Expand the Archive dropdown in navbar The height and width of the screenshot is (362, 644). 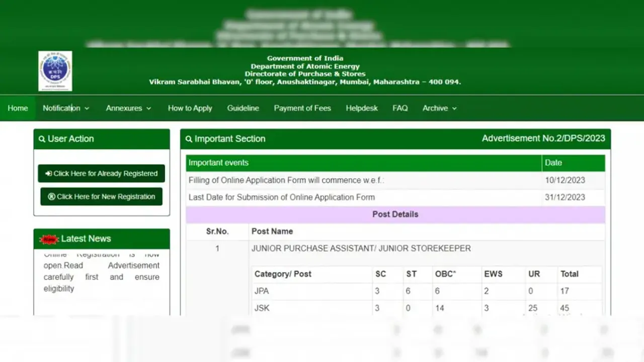point(439,108)
